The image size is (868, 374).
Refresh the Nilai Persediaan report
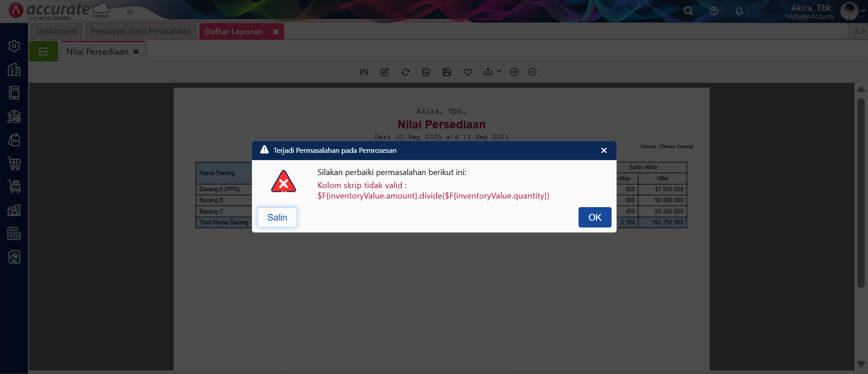click(x=405, y=72)
